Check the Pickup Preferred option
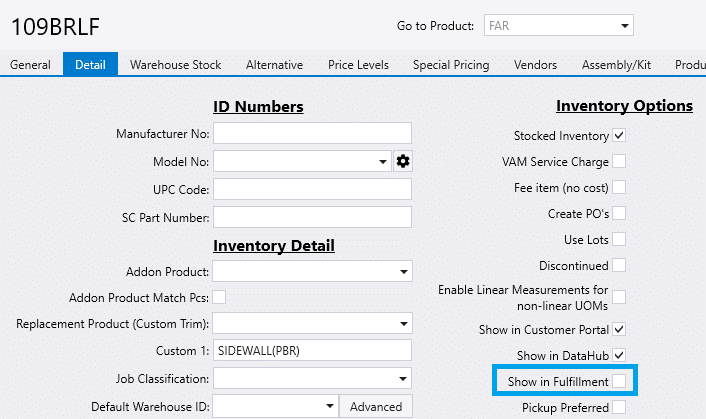 (x=620, y=407)
